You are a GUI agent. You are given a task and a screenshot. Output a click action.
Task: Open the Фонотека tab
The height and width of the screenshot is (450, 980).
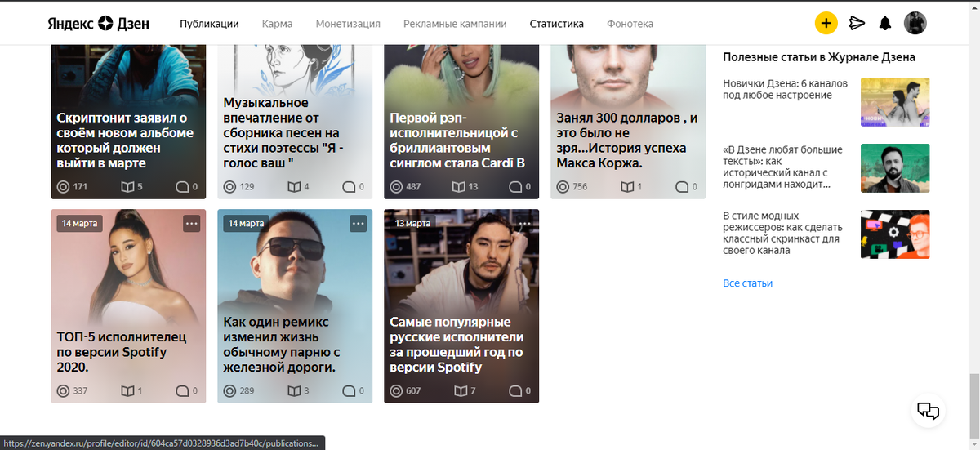[630, 24]
